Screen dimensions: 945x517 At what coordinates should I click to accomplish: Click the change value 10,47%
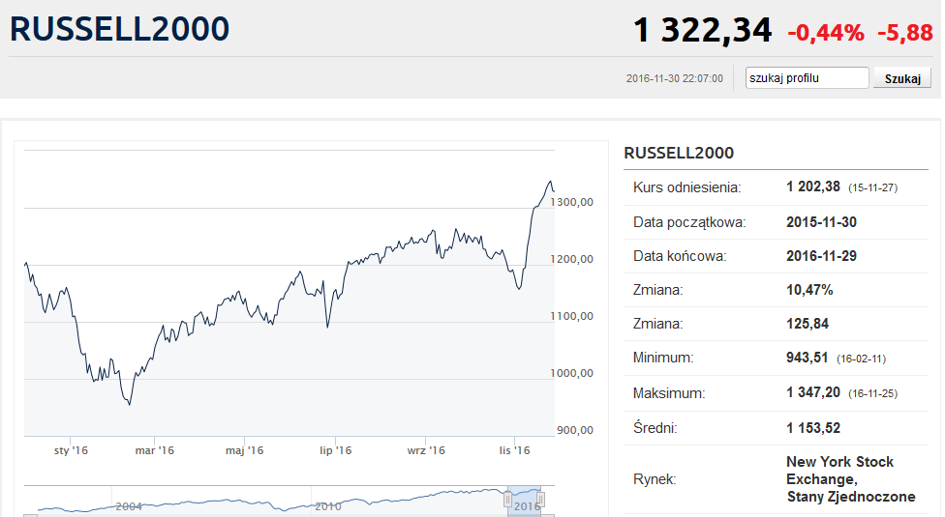[x=809, y=290]
